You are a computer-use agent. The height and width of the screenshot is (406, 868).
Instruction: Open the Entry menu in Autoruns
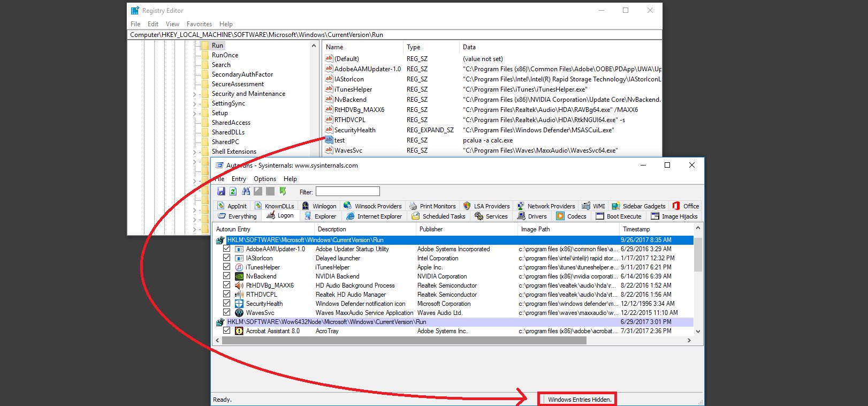[239, 179]
